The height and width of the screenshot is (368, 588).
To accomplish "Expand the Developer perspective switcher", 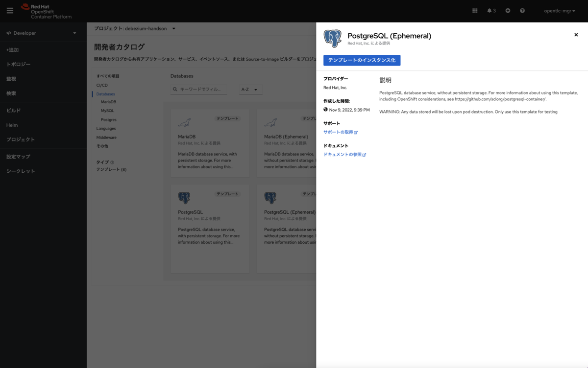I will (42, 33).
